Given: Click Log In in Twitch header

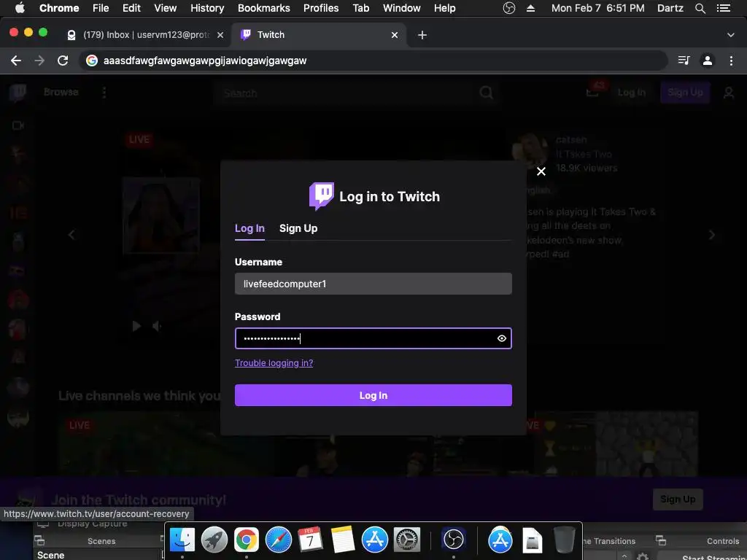Looking at the screenshot, I should point(632,93).
